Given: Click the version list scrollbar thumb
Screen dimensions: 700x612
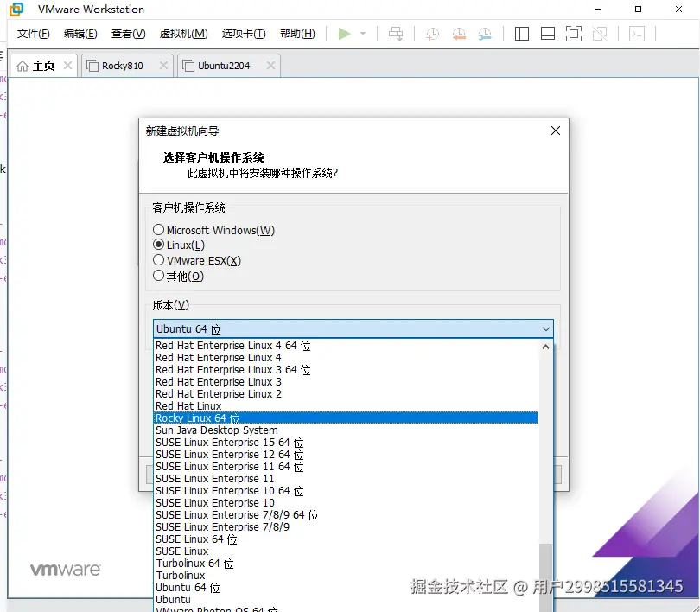Looking at the screenshot, I should pos(545,577).
